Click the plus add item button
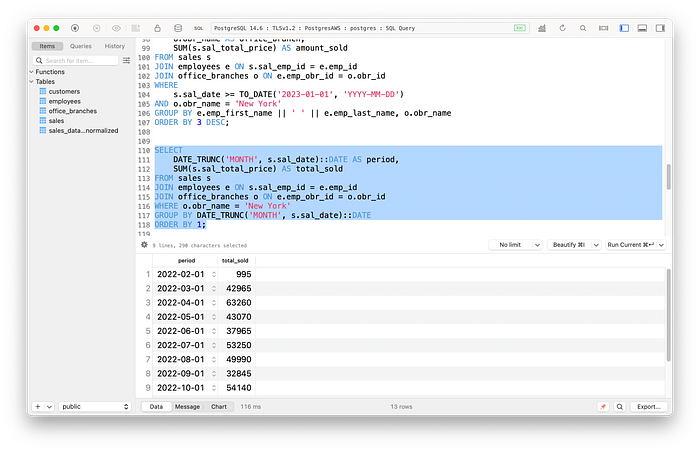Image resolution: width=700 pixels, height=452 pixels. tap(38, 406)
